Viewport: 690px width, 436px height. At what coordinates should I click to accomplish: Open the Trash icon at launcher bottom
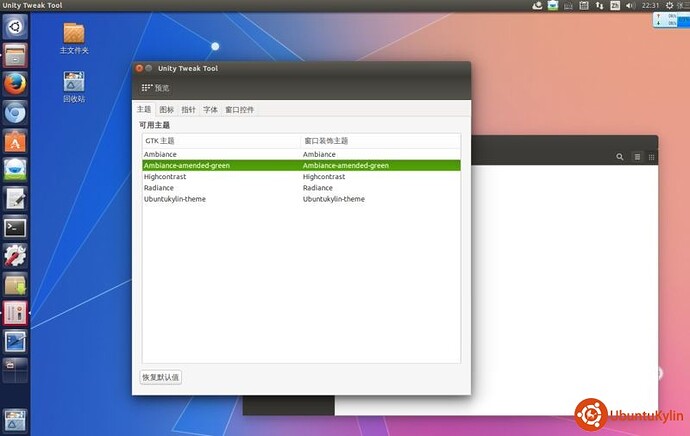(15, 420)
